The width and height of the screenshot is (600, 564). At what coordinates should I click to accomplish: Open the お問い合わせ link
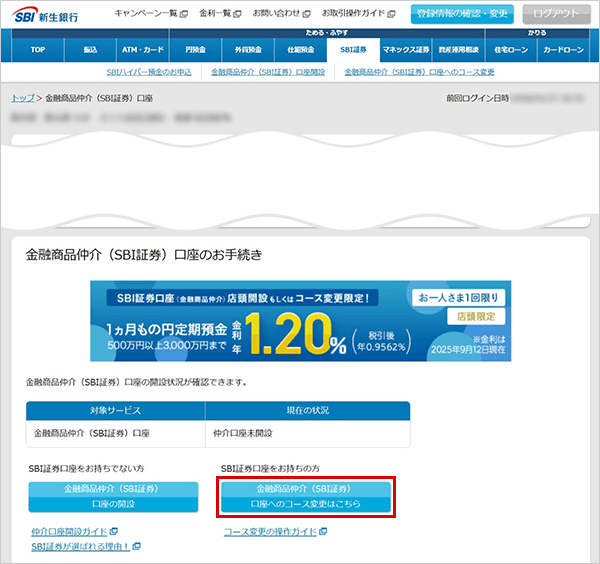(x=276, y=13)
